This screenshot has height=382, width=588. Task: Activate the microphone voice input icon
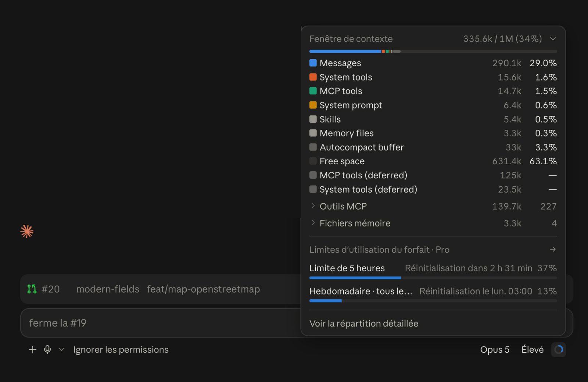47,350
